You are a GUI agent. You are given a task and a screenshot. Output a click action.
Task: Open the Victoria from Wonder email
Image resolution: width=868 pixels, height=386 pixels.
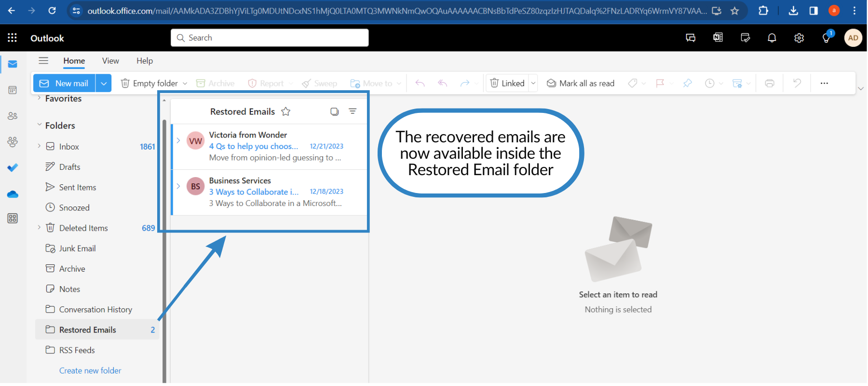(x=270, y=146)
